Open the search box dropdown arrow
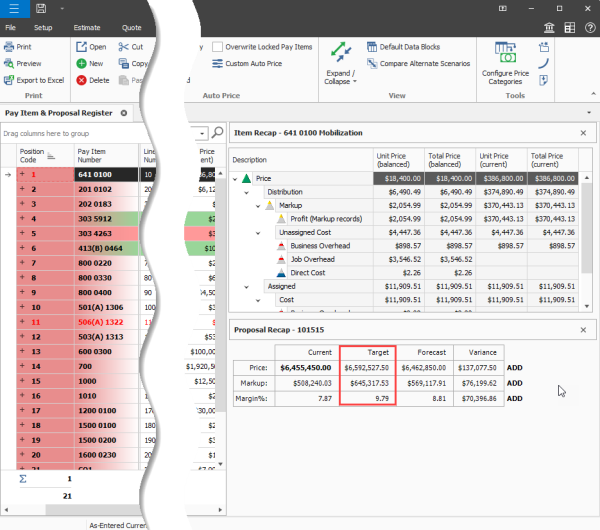Viewport: 600px width, 530px height. pos(202,134)
